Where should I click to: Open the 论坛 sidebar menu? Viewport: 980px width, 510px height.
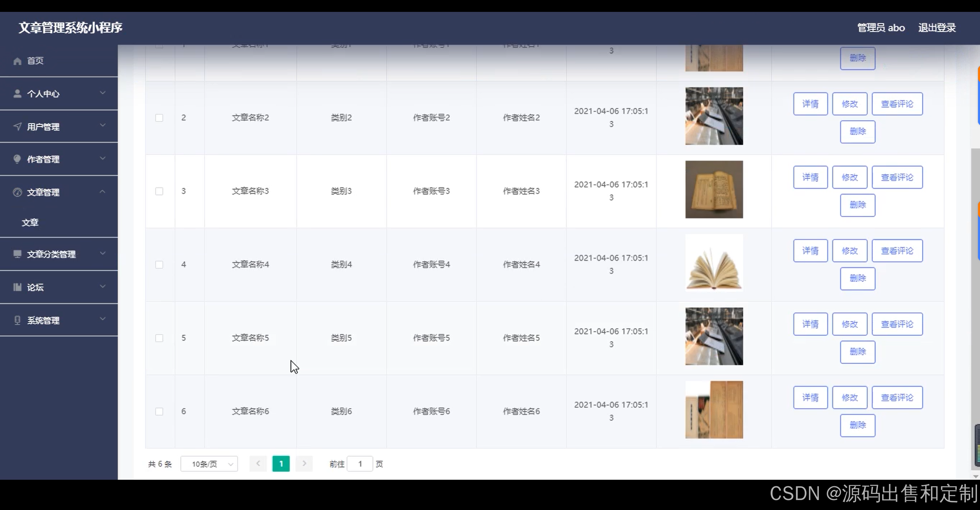[59, 287]
